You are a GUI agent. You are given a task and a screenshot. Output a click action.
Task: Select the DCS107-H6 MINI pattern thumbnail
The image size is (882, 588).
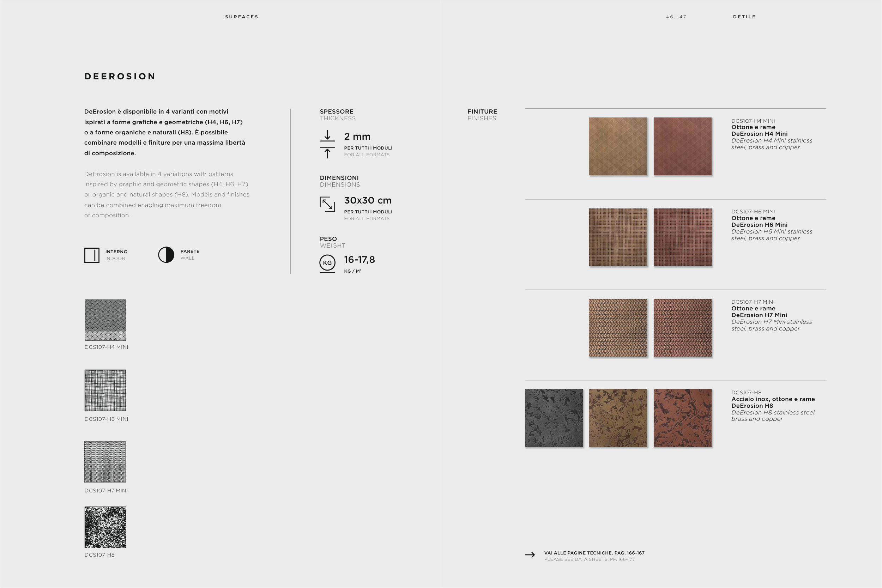105,390
